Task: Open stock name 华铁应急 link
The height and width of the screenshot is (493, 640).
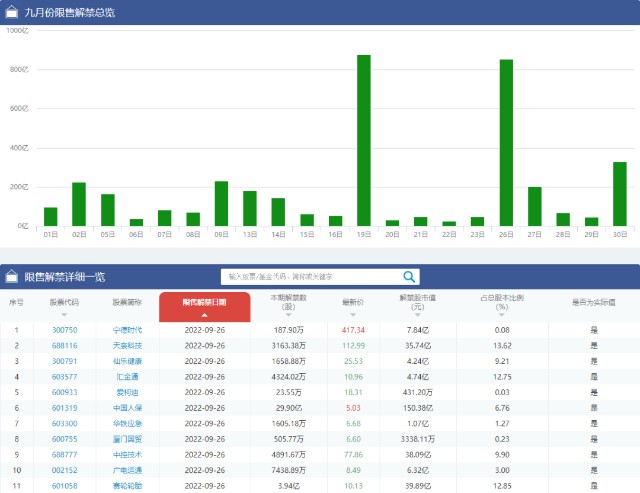Action: pyautogui.click(x=127, y=424)
